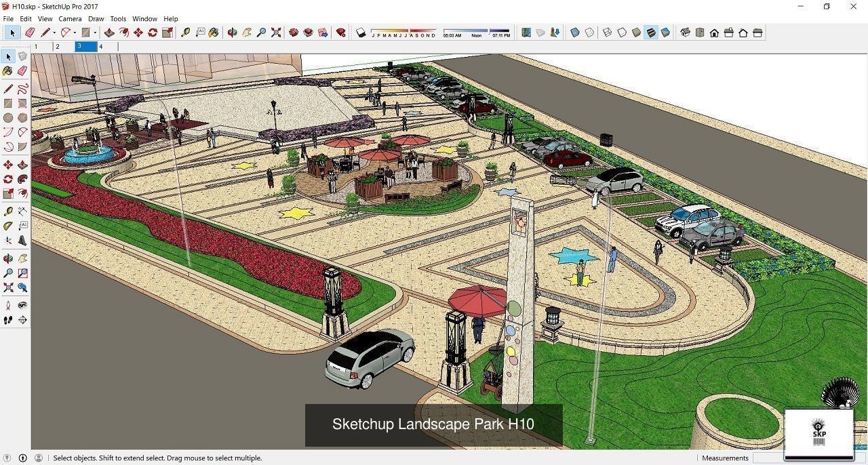Switch to scene tab 2
868x465 pixels.
pyautogui.click(x=64, y=46)
